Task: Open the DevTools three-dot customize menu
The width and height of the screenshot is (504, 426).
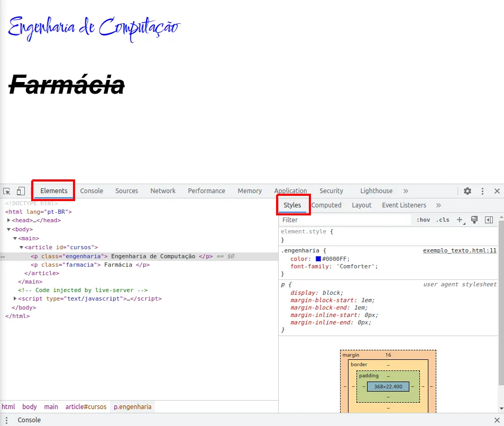Action: pyautogui.click(x=482, y=191)
